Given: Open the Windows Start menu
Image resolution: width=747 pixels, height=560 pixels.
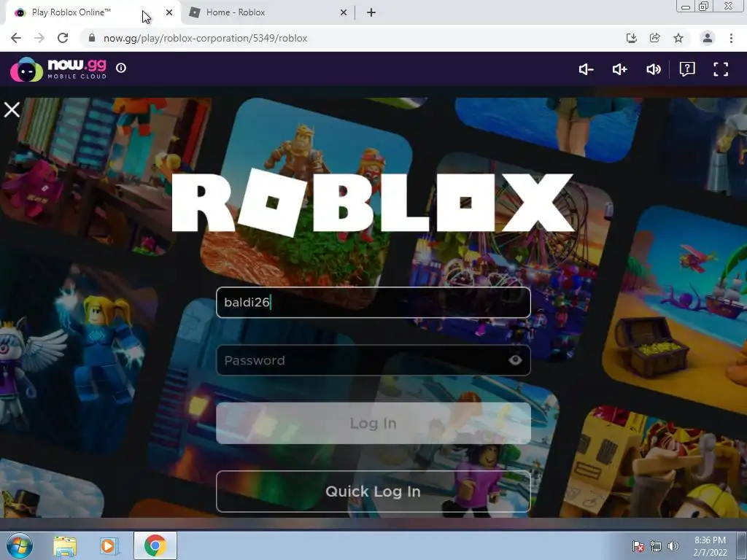Looking at the screenshot, I should coord(20,545).
